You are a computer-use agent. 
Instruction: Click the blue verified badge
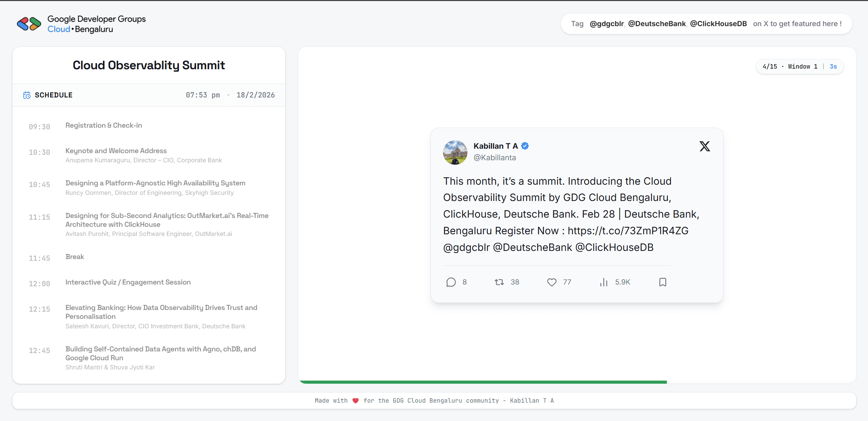[x=525, y=146]
